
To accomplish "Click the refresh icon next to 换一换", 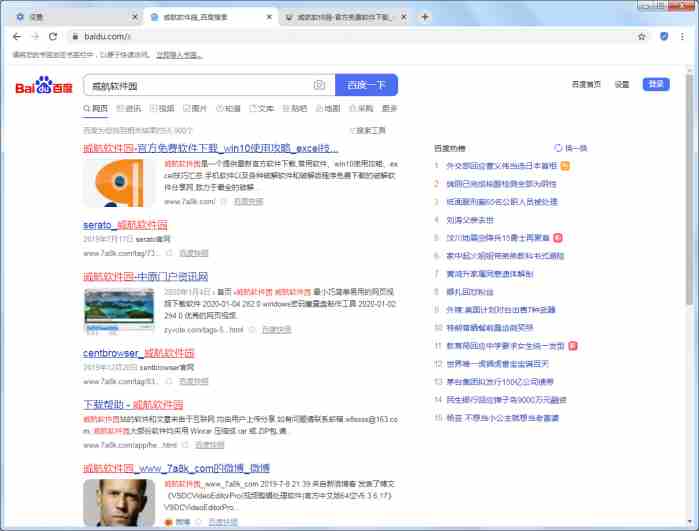I will (558, 148).
